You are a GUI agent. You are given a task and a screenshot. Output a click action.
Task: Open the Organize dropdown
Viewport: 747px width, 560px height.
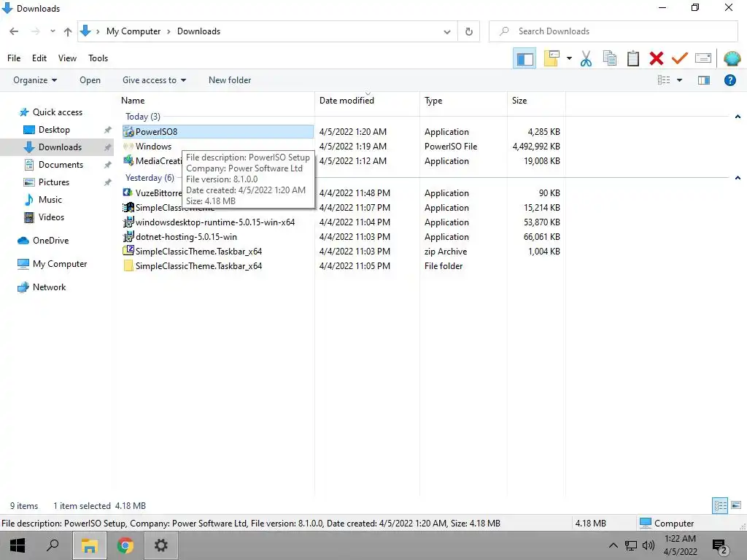tap(35, 80)
